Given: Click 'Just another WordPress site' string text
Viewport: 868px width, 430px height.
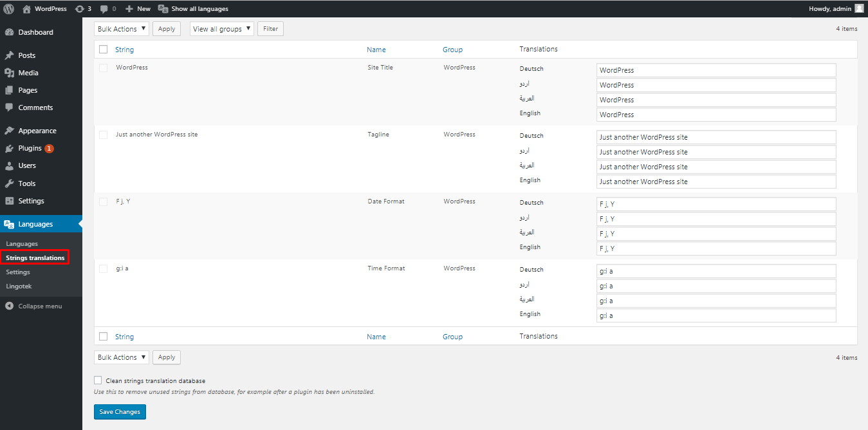Looking at the screenshot, I should point(157,135).
